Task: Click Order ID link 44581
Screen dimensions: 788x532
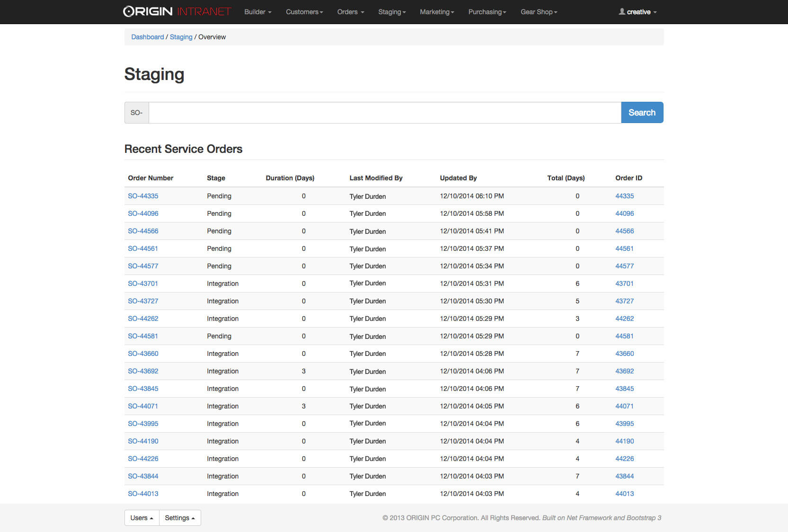Action: (624, 336)
